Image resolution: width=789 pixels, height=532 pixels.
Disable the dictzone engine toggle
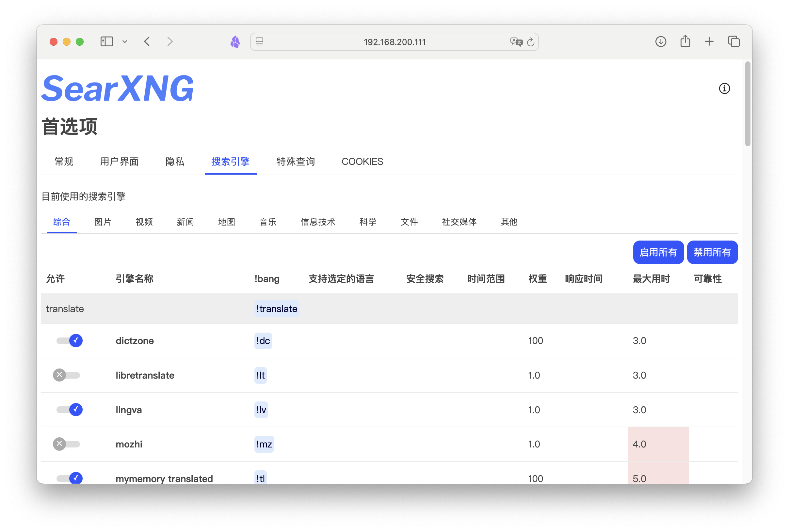(70, 340)
